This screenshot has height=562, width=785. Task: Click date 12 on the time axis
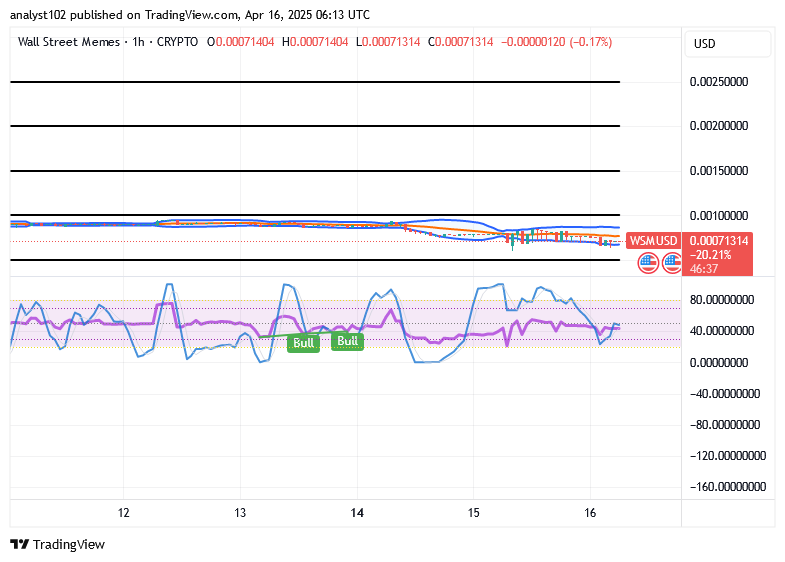click(x=124, y=513)
